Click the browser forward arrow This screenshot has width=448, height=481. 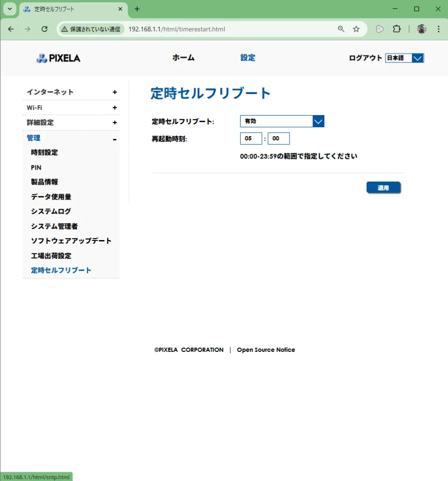28,29
